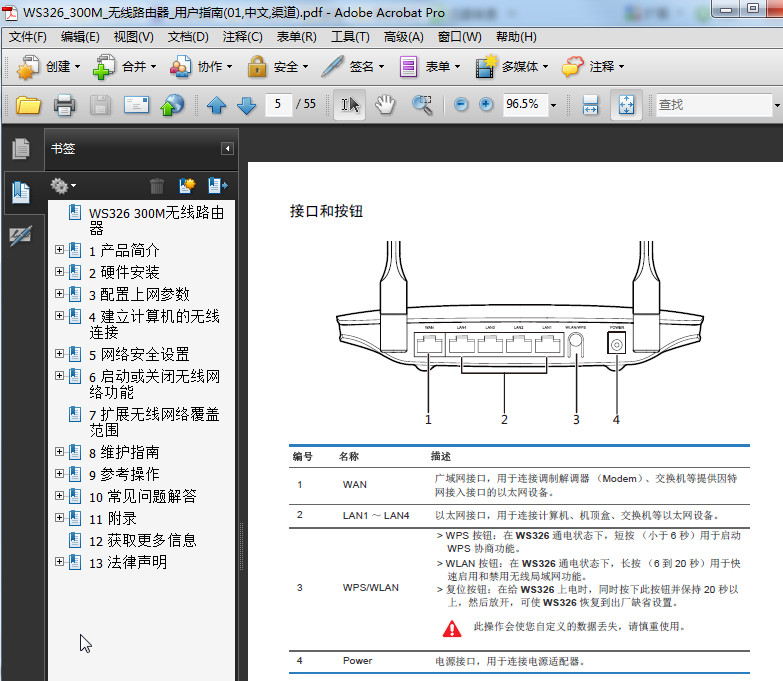
Task: Select the '11 附录' bookmark
Action: 112,518
